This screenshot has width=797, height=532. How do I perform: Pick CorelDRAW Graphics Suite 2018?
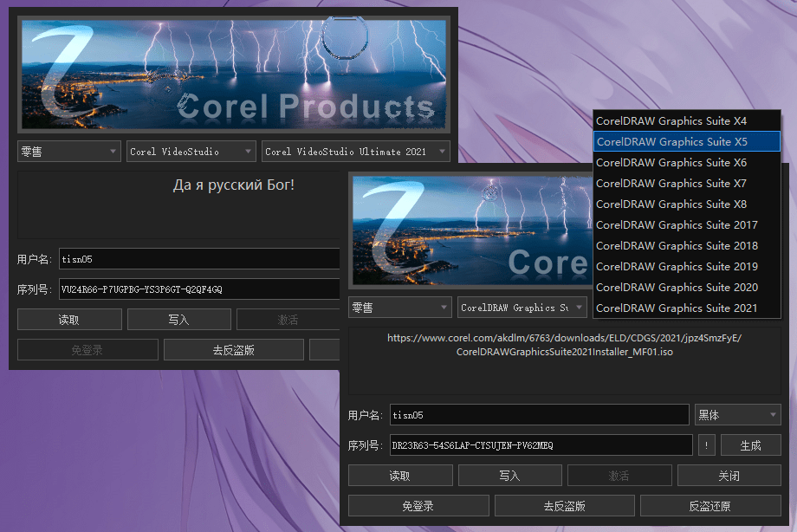[687, 246]
